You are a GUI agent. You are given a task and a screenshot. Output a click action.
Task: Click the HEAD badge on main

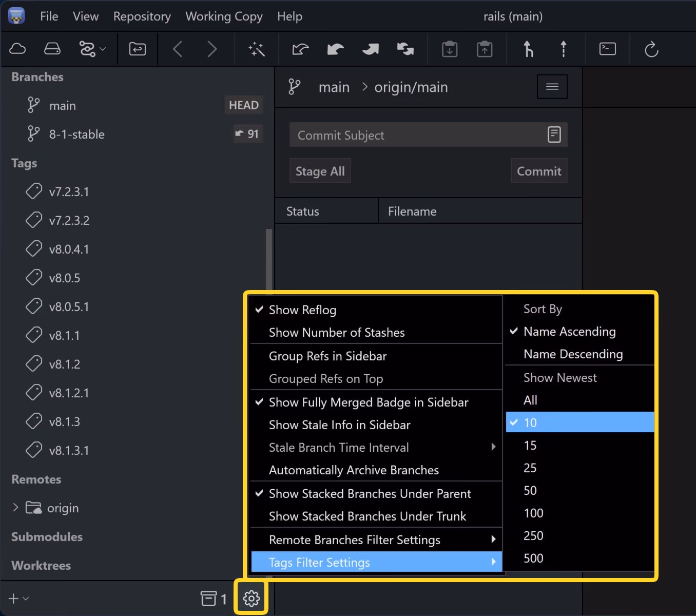coord(243,105)
